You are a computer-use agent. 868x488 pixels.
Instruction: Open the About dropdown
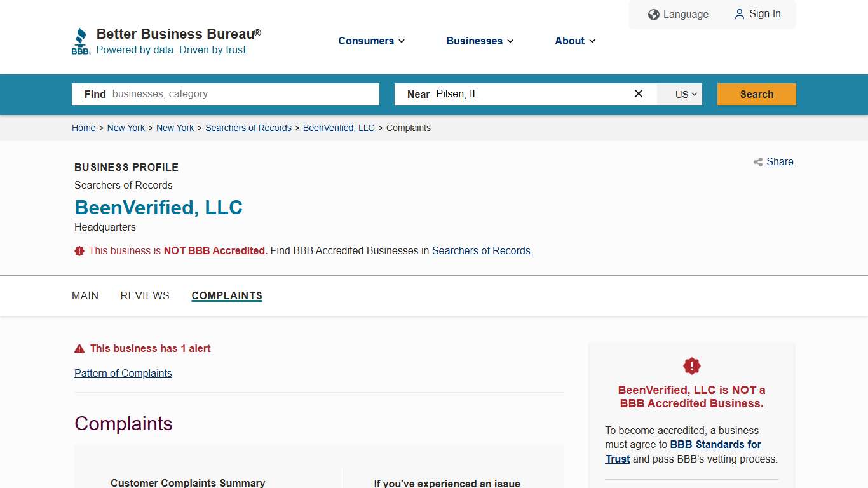point(574,41)
